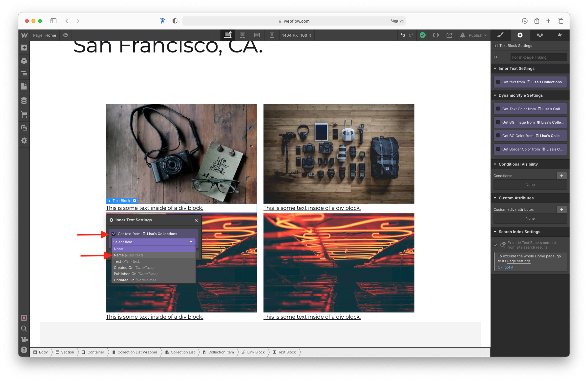This screenshot has width=588, height=381.
Task: Toggle preview mode with the eye icon
Action: (x=65, y=35)
